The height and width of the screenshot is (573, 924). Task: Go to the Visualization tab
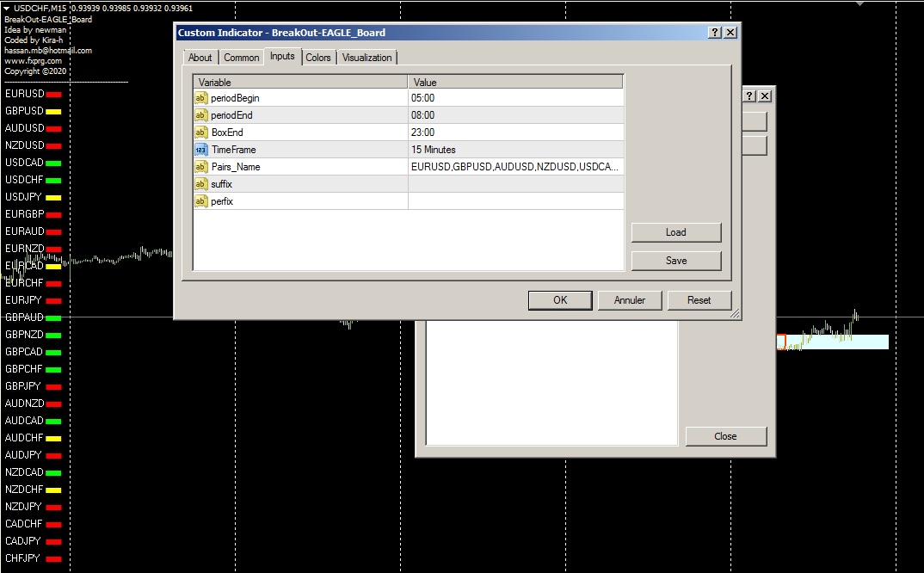[x=367, y=58]
